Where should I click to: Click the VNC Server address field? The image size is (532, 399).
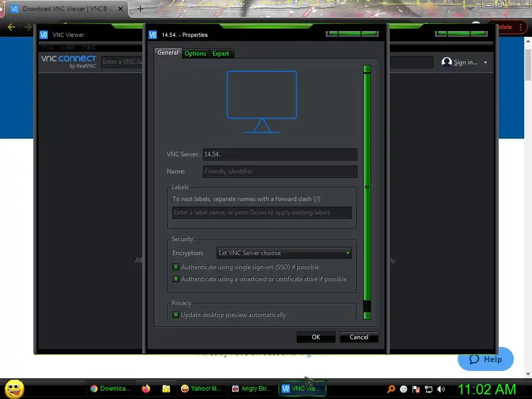[x=280, y=154]
